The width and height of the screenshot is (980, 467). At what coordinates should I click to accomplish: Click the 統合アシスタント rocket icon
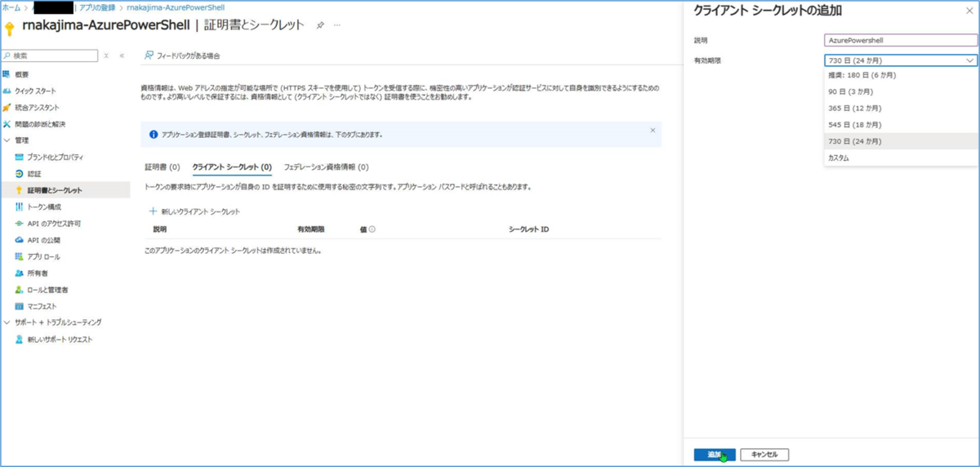click(x=7, y=108)
